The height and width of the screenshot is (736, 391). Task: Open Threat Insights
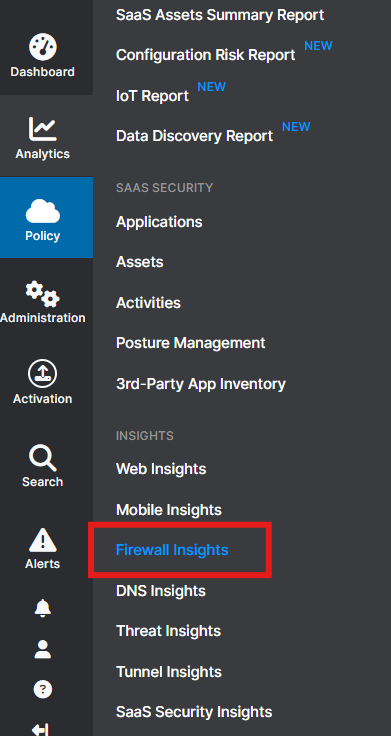(x=169, y=631)
